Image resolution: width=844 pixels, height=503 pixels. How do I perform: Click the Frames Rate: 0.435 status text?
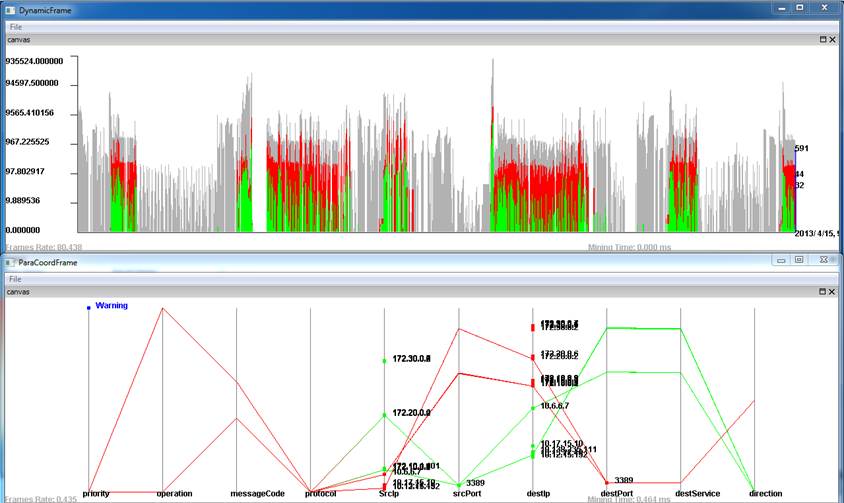pos(41,499)
